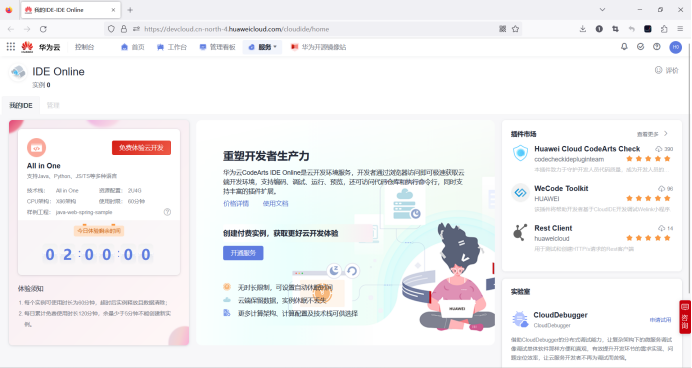692x368 pixels.
Task: Open the 控制台 console link
Action: coord(84,47)
